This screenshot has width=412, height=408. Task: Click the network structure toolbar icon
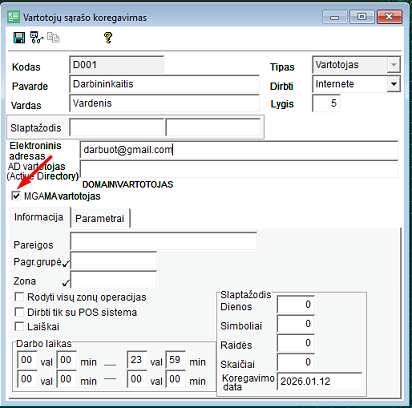(x=36, y=37)
